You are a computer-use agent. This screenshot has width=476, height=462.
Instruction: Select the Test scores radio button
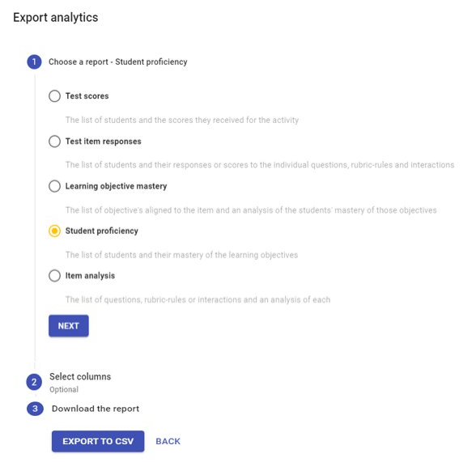[x=55, y=96]
